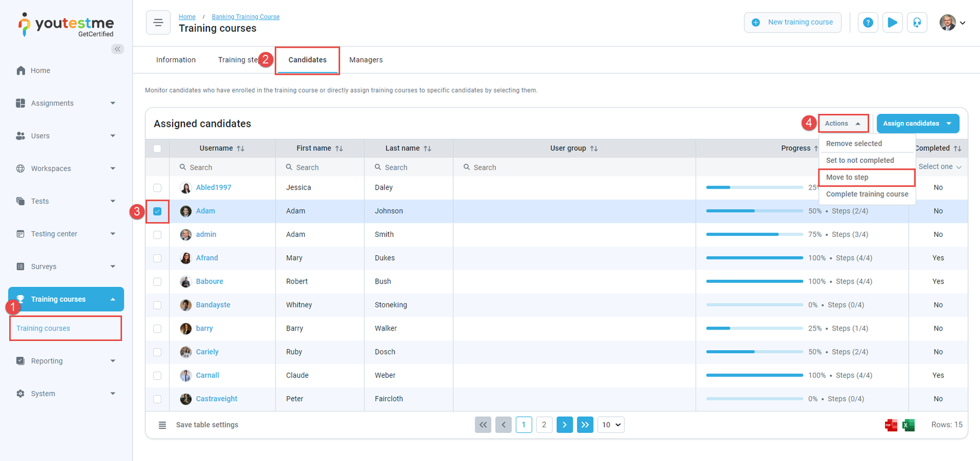The image size is (980, 461).
Task: Toggle the select-all checkbox in table header
Action: (x=157, y=148)
